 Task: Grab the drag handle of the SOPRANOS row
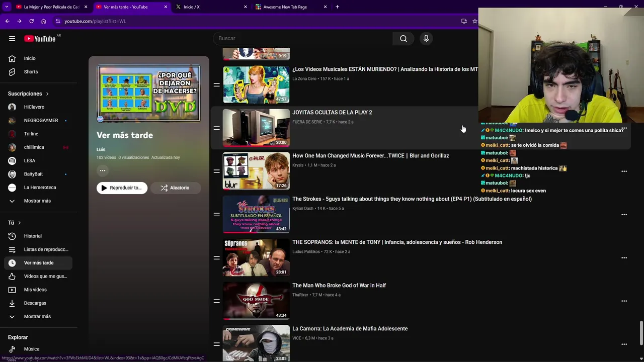pyautogui.click(x=216, y=258)
